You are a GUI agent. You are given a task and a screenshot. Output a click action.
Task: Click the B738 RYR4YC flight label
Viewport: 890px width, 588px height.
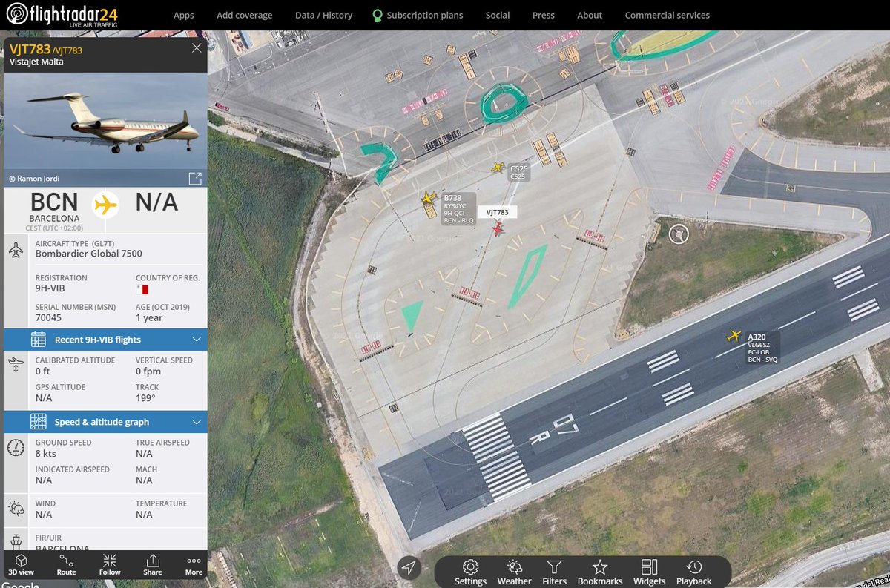coord(458,209)
